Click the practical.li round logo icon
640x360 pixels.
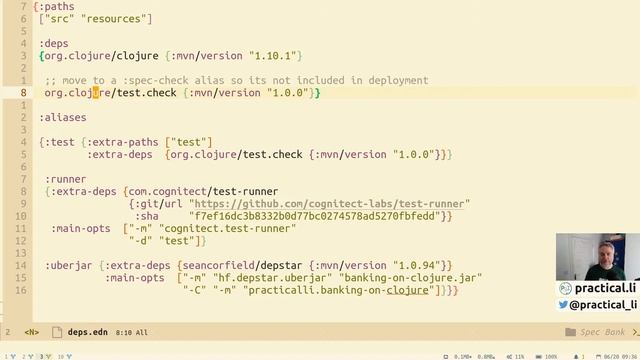[x=565, y=288]
